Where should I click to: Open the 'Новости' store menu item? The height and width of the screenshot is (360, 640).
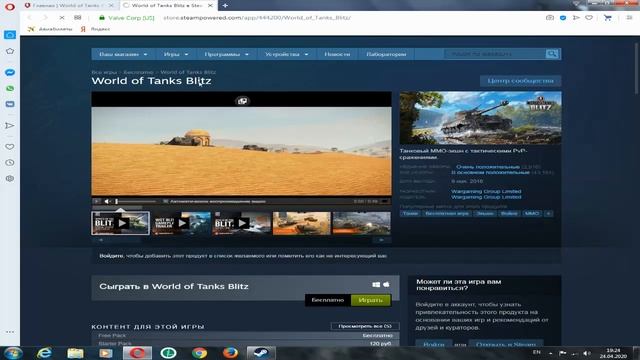(337, 54)
